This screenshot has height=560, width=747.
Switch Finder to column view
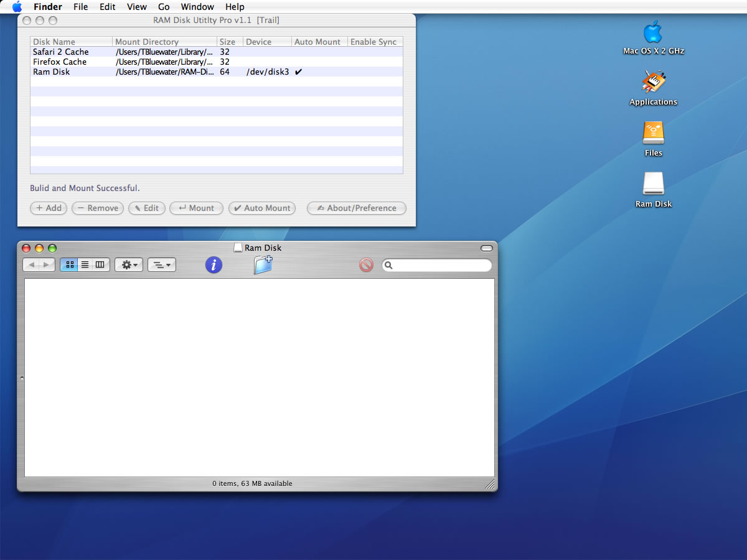click(100, 265)
